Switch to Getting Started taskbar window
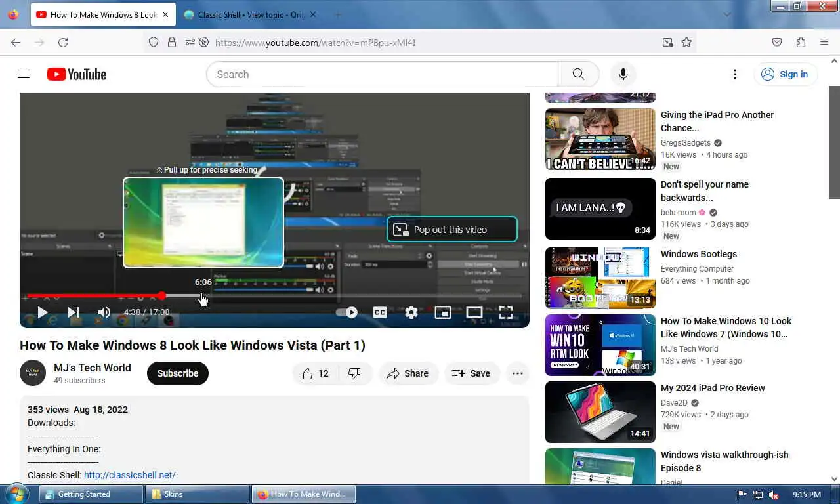This screenshot has height=504, width=840. (x=91, y=494)
